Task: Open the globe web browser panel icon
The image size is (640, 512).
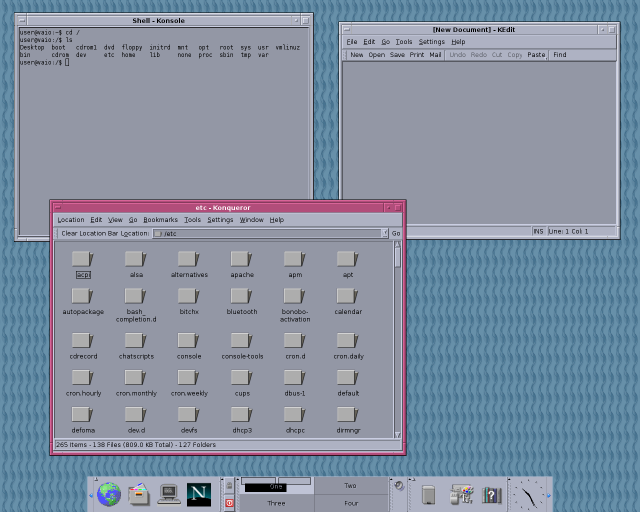Action: tap(109, 494)
